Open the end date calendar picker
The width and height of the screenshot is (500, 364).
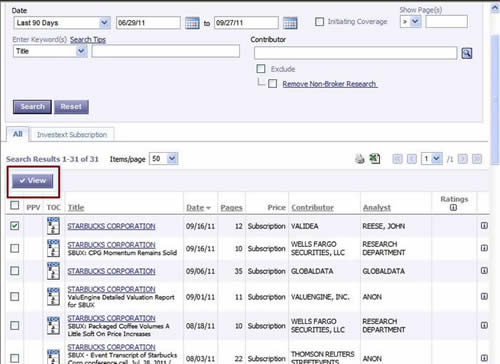click(x=290, y=23)
